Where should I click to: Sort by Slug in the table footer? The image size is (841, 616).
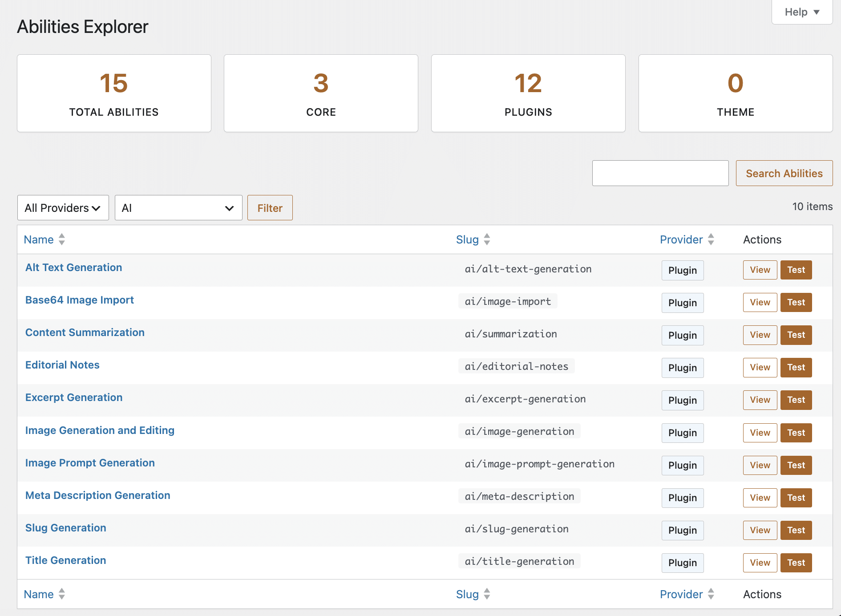click(x=473, y=594)
